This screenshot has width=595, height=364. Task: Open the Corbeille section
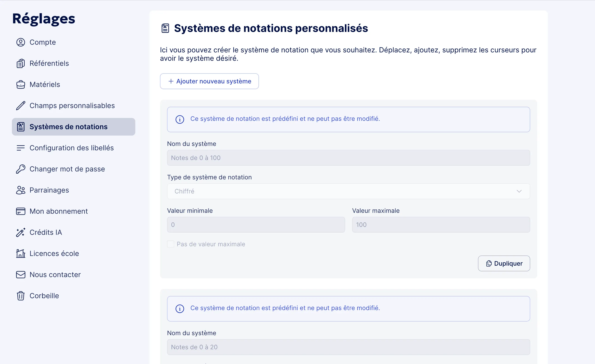click(x=73, y=296)
